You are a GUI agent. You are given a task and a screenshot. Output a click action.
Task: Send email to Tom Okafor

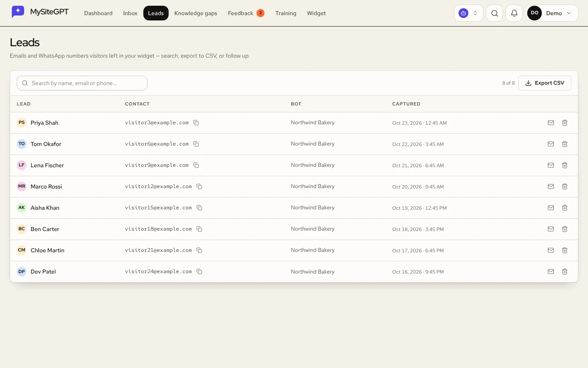point(551,144)
